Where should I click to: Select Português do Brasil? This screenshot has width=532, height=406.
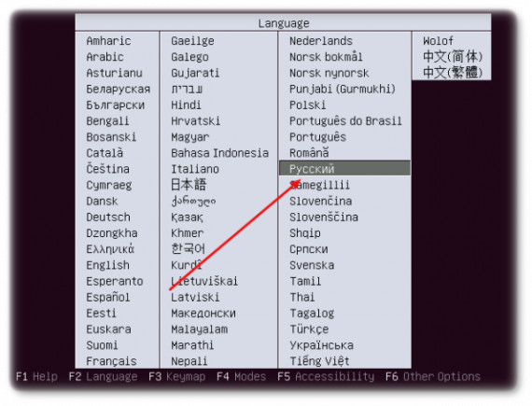pos(345,121)
